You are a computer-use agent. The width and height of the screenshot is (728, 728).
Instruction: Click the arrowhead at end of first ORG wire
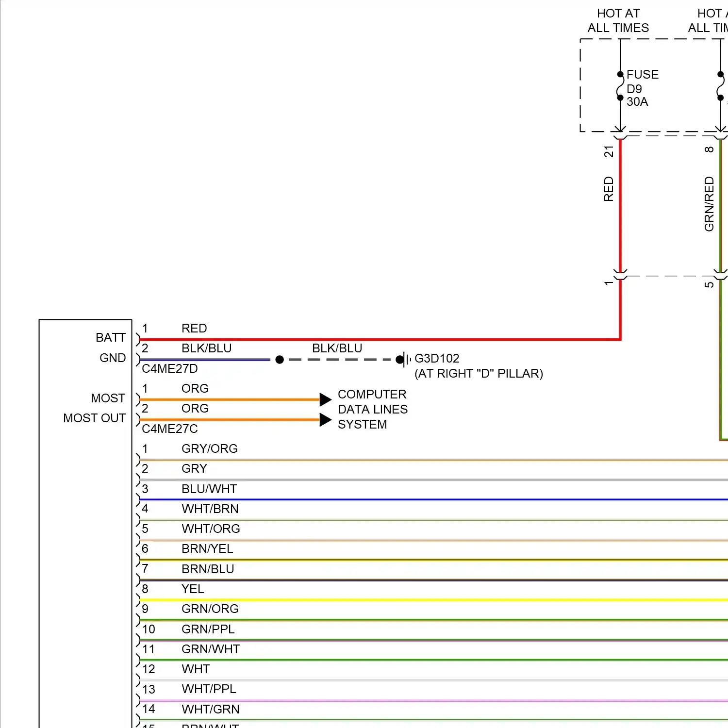click(x=326, y=400)
